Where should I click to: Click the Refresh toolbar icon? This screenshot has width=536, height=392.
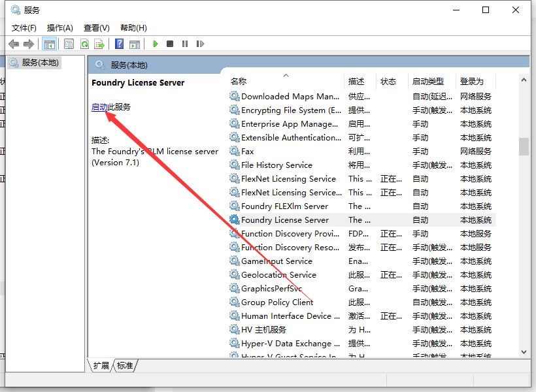coord(84,44)
